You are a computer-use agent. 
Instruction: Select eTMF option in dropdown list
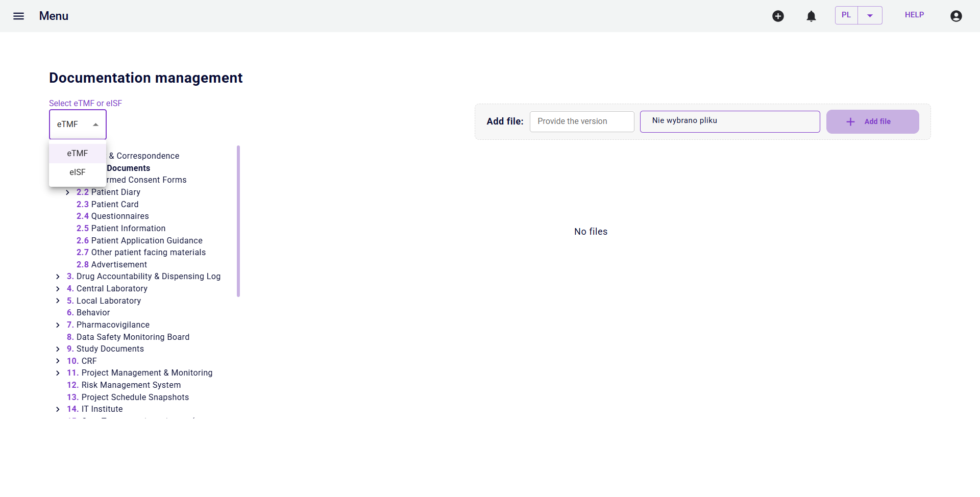click(78, 154)
